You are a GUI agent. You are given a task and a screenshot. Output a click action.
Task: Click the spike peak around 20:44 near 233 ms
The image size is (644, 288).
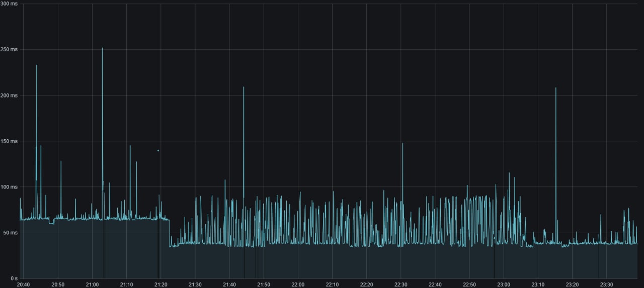pos(37,65)
